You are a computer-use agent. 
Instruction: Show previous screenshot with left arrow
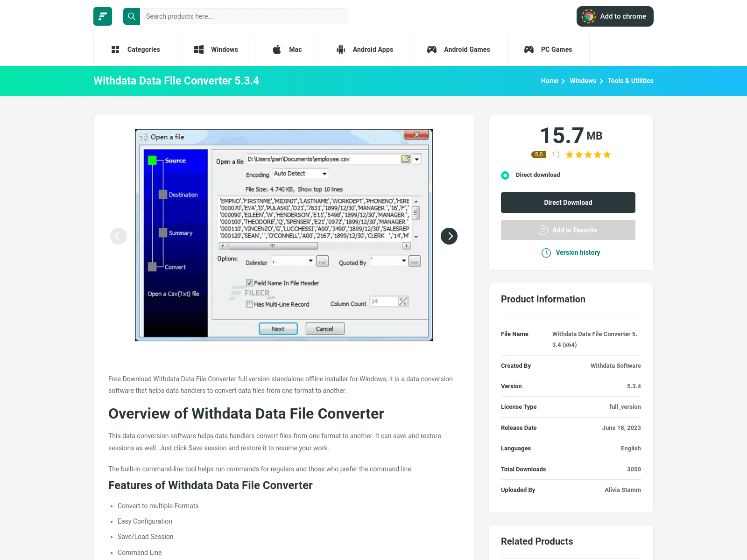click(x=119, y=236)
